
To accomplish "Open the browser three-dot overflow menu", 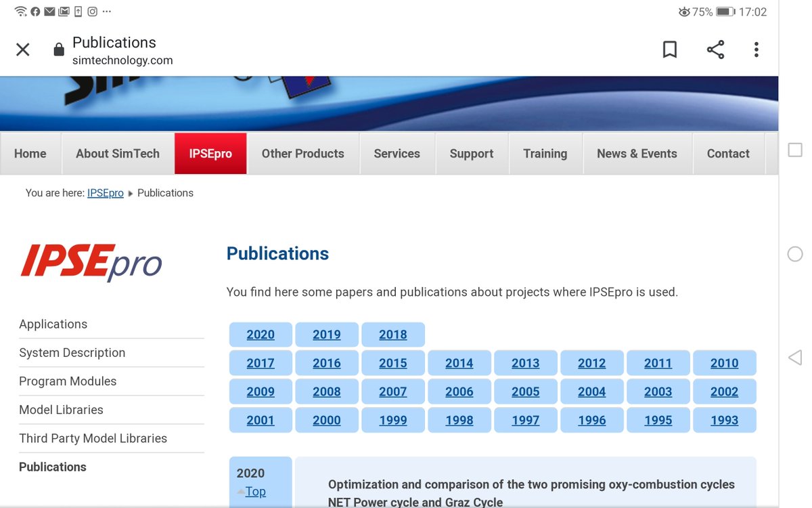I will 757,49.
